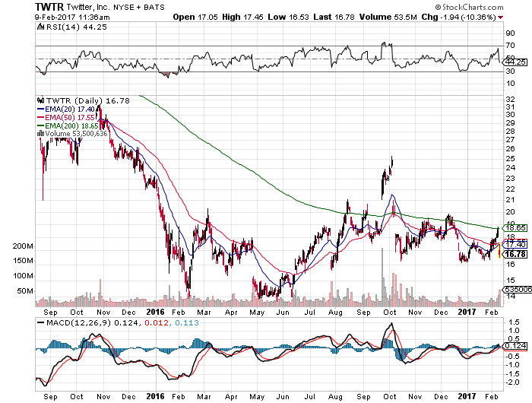Screen dimensions: 532x403
Task: Click the Volume 53,500,636 legend entry
Action: [76, 133]
